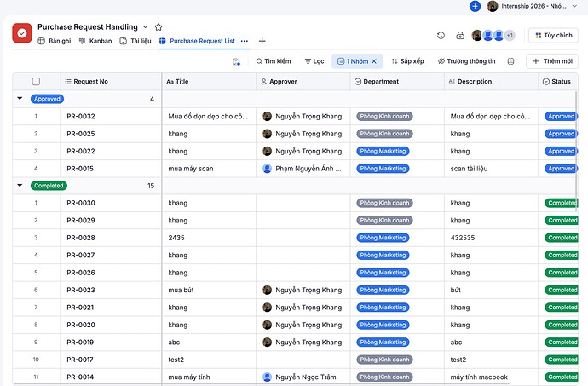Open the 1 Nhóm grouping option

[353, 61]
